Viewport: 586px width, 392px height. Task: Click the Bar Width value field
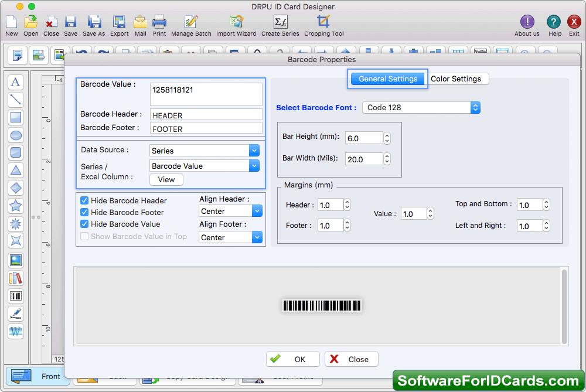click(364, 159)
